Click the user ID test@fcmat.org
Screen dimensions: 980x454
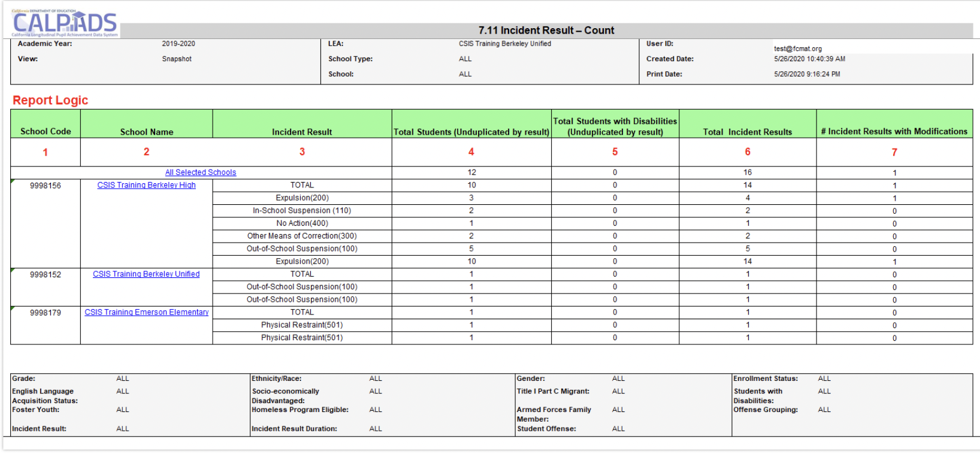tap(798, 49)
